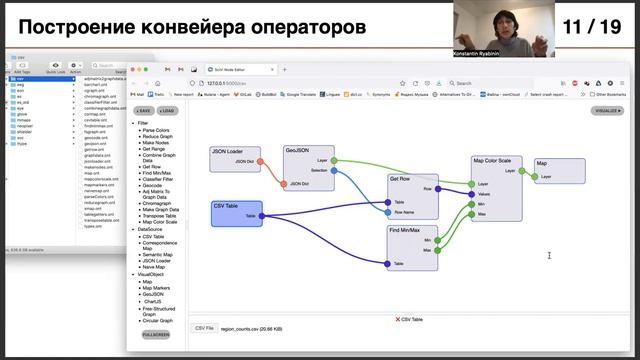Click Map Color Scale's Values input socket
The height and width of the screenshot is (360, 640).
tap(471, 194)
